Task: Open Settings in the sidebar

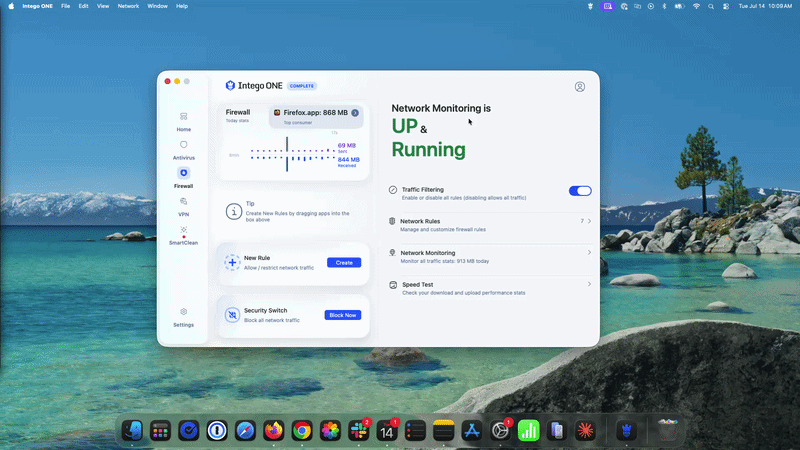Action: (184, 317)
